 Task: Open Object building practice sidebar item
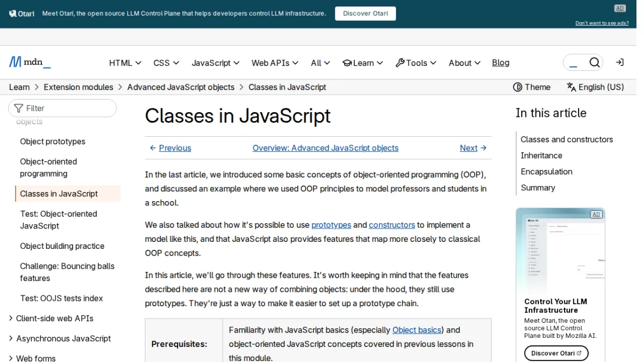(x=62, y=246)
